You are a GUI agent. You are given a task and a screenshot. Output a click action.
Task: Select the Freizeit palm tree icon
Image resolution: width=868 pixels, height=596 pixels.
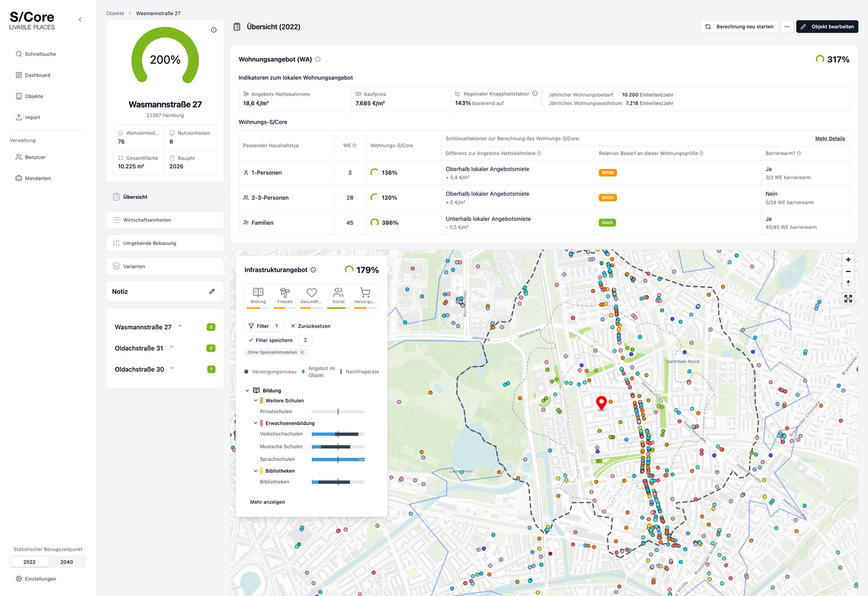(x=285, y=293)
